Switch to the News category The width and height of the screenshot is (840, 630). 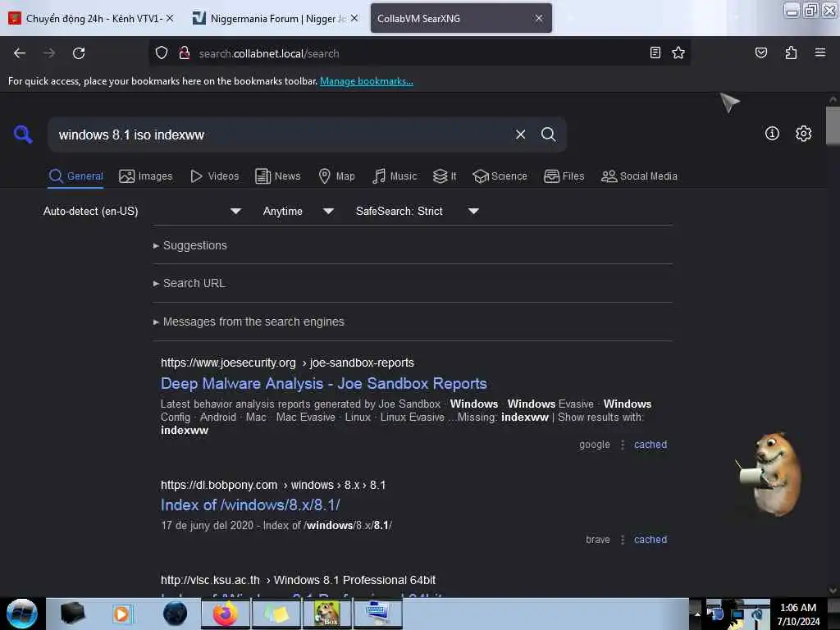[277, 176]
